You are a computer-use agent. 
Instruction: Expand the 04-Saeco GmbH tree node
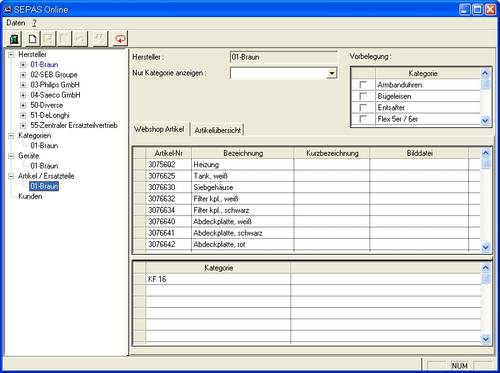click(x=23, y=95)
